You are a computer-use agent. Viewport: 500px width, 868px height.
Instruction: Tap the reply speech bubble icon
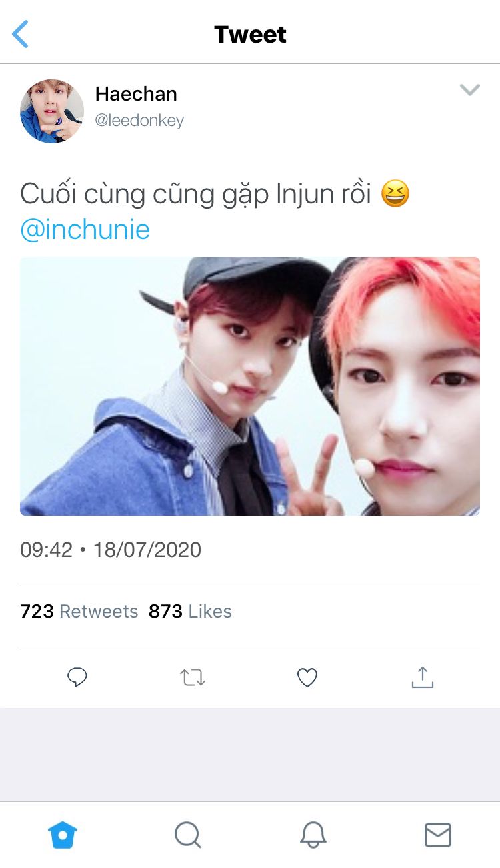[x=78, y=678]
